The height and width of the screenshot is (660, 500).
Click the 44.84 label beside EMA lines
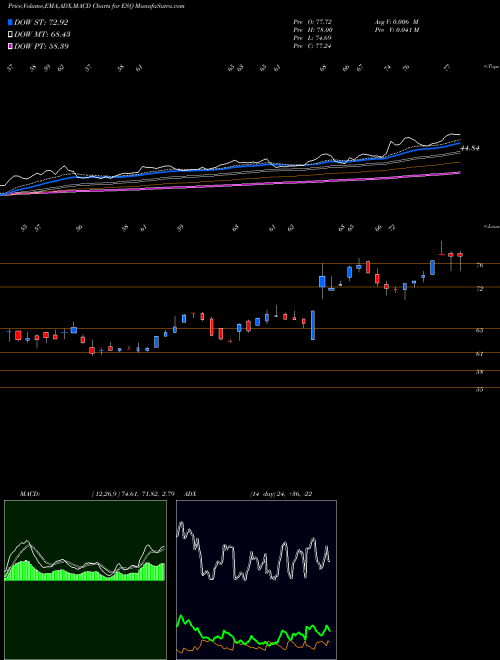pyautogui.click(x=470, y=148)
